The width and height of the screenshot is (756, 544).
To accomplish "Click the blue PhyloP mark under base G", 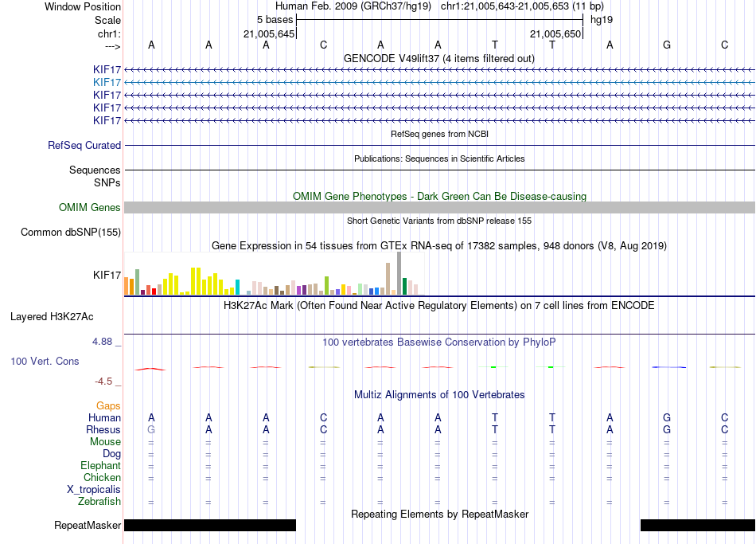I will pyautogui.click(x=668, y=367).
